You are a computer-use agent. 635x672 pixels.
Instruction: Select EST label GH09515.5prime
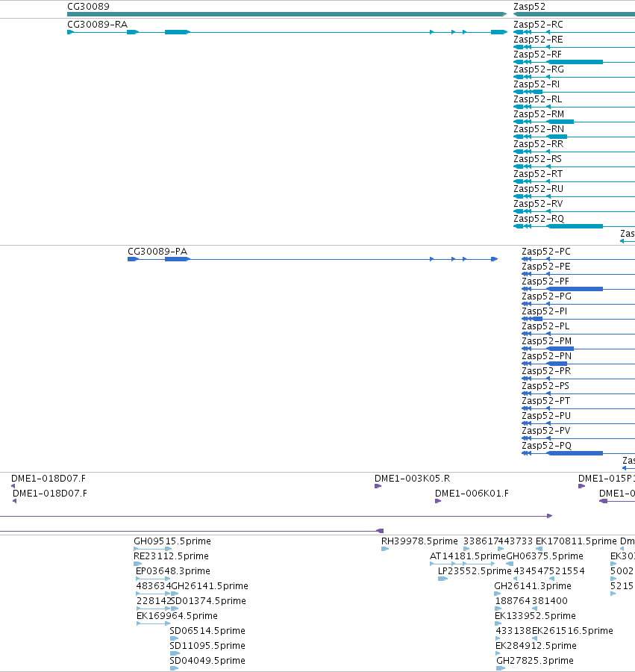(x=172, y=541)
